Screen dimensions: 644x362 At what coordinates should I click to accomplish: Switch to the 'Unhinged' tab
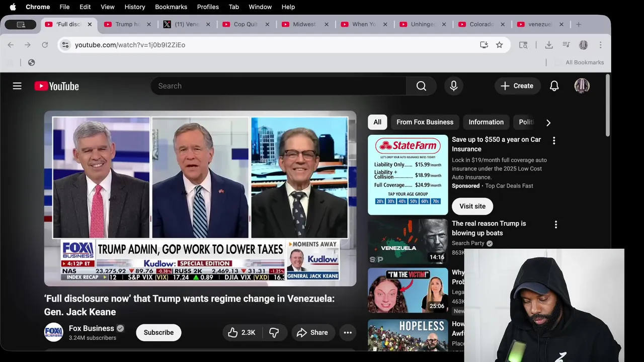click(x=423, y=24)
